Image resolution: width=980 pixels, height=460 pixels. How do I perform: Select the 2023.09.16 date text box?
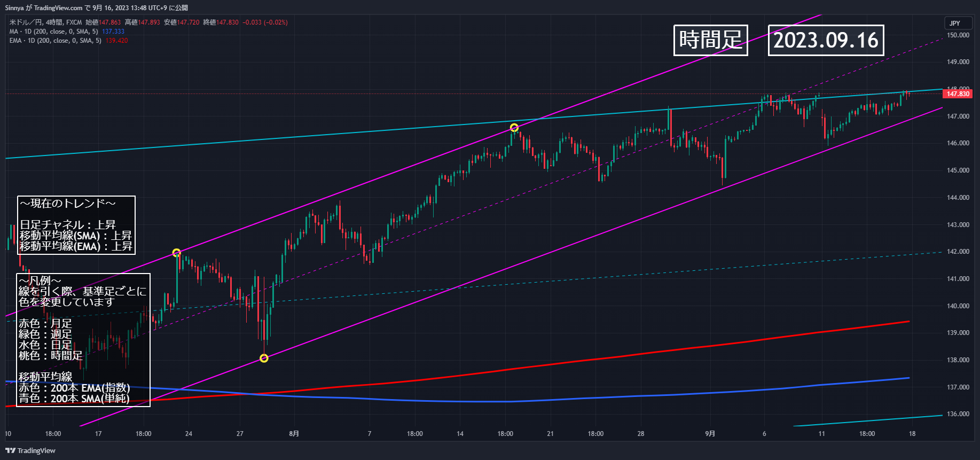coord(826,40)
